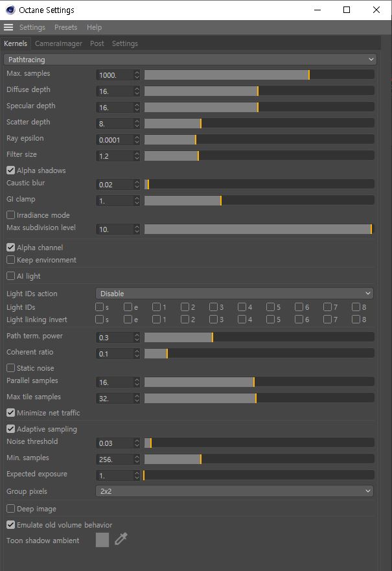Viewport: 392px width, 571px height.
Task: Click the Ray epsilon value field
Action: point(115,140)
